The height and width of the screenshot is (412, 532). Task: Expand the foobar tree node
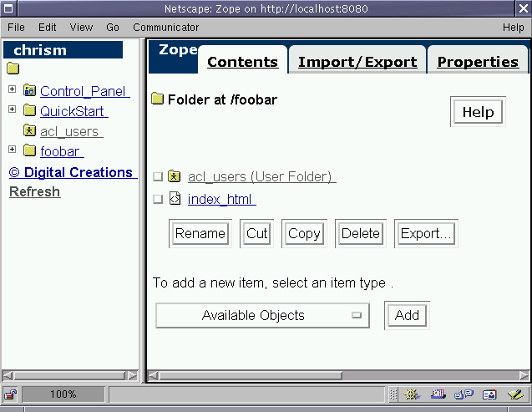13,150
